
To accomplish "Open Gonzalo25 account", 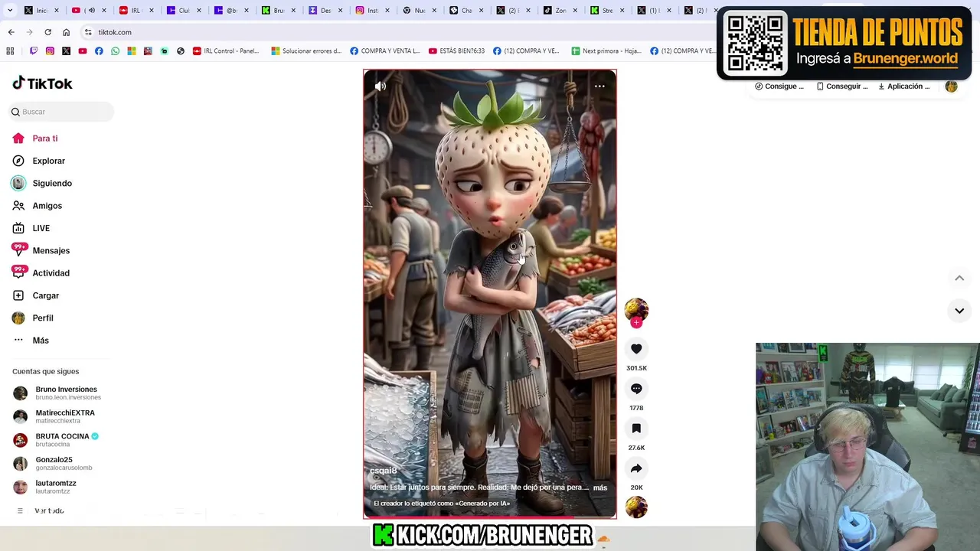I will 53,463.
